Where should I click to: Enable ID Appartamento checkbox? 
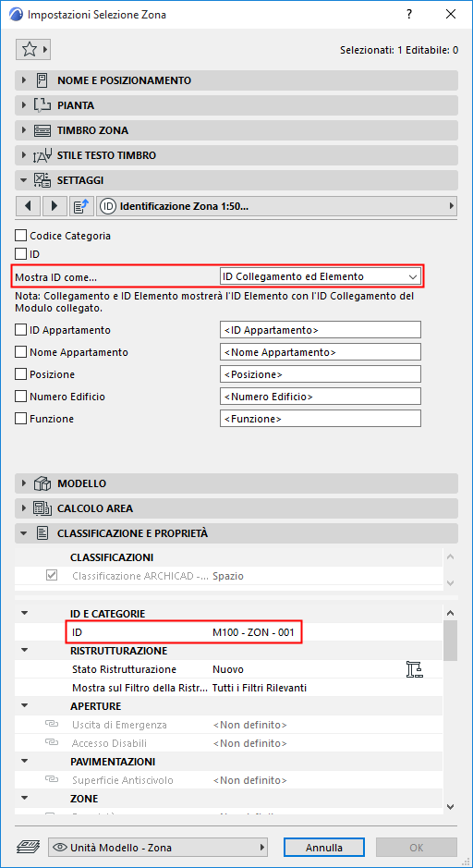click(20, 330)
